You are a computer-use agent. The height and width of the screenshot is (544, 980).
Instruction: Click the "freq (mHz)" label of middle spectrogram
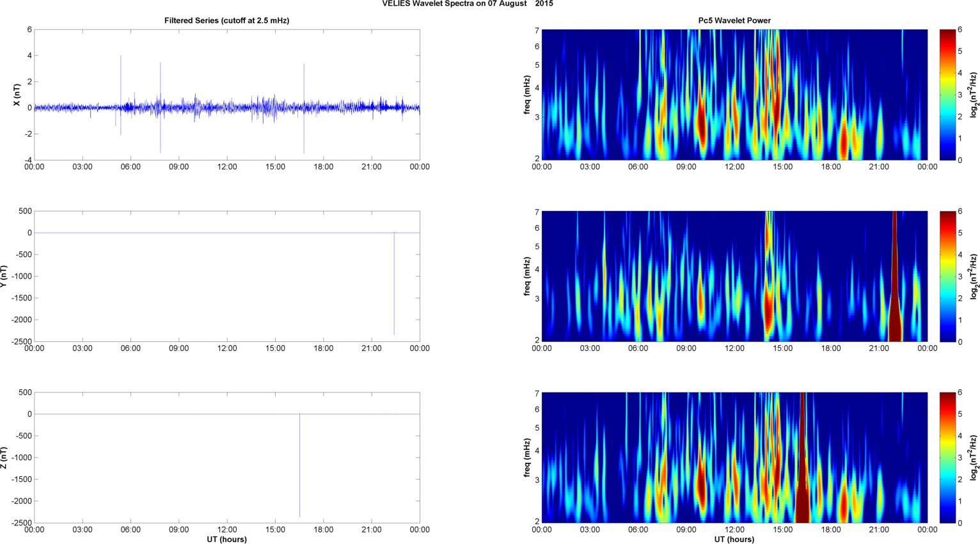point(527,276)
